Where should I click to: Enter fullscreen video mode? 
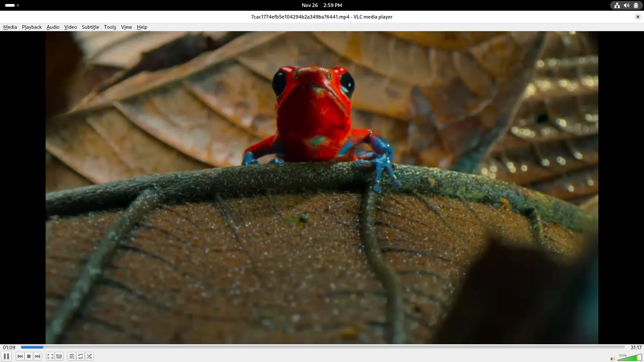pos(50,356)
